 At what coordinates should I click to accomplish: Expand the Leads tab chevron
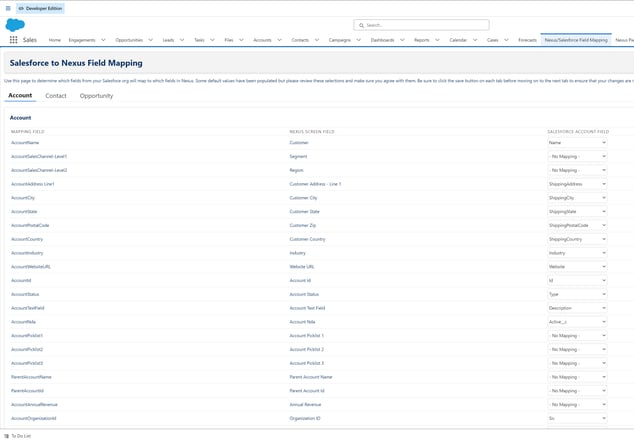pos(182,40)
